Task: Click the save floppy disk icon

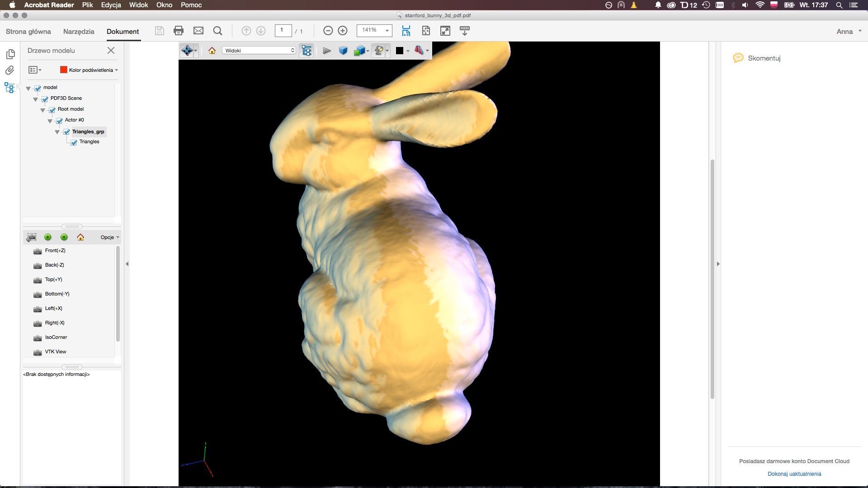Action: click(159, 31)
